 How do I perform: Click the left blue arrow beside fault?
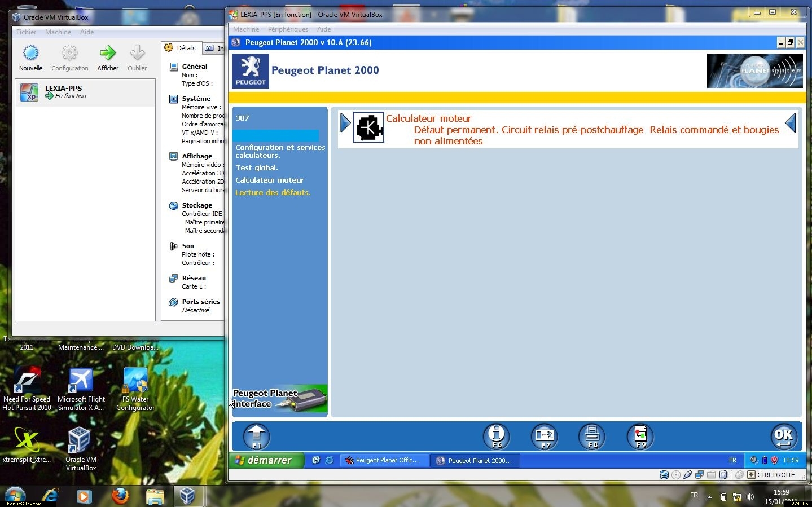(345, 123)
